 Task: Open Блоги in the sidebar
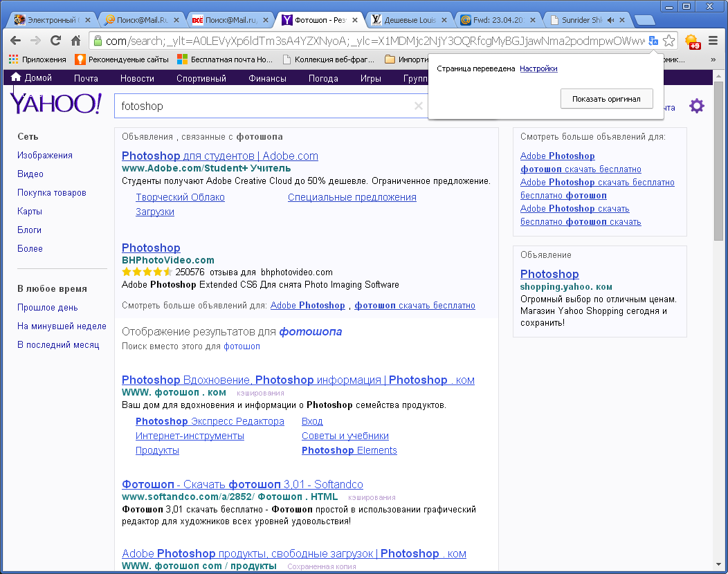29,230
